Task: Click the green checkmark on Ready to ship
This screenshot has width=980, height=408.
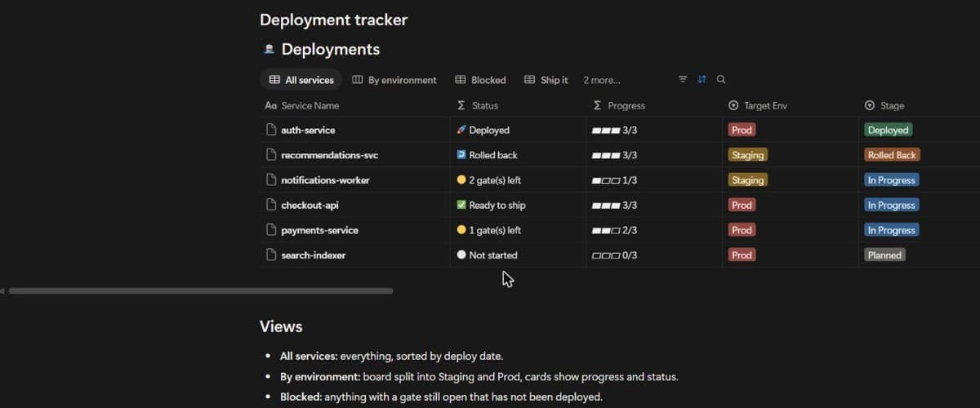Action: [x=461, y=206]
